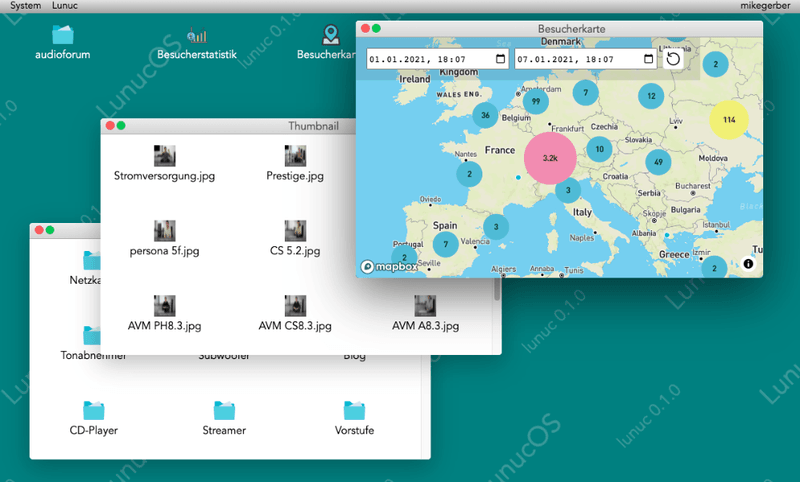Open the Streamer folder
This screenshot has width=800, height=482.
(x=224, y=411)
